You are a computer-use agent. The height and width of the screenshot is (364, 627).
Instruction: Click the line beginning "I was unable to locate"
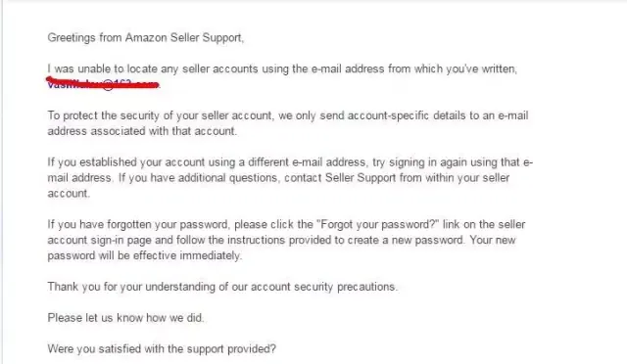282,69
